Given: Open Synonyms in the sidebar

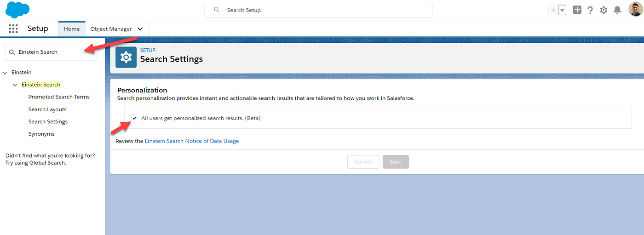Looking at the screenshot, I should pos(41,134).
